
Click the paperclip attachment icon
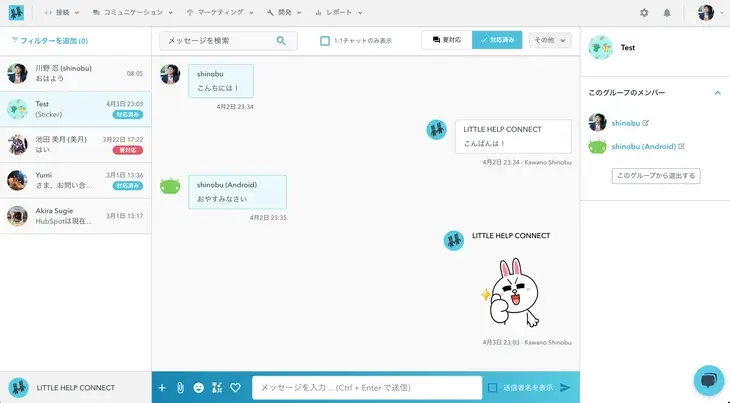(x=180, y=387)
